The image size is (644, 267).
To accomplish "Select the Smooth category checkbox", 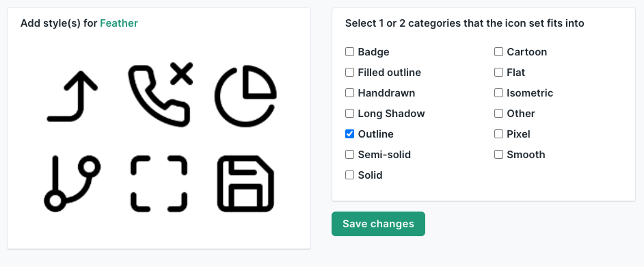I will (498, 155).
